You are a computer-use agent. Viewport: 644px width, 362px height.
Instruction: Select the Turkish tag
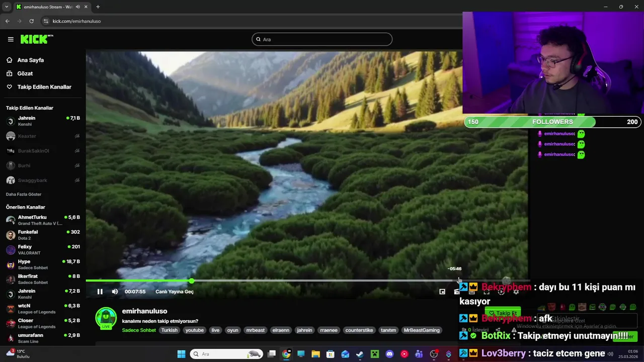[170, 330]
